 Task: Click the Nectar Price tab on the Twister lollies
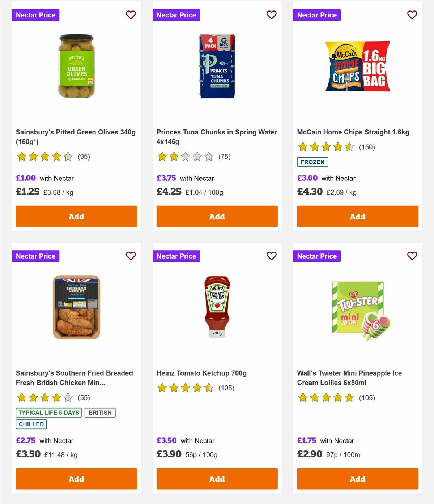click(x=317, y=256)
